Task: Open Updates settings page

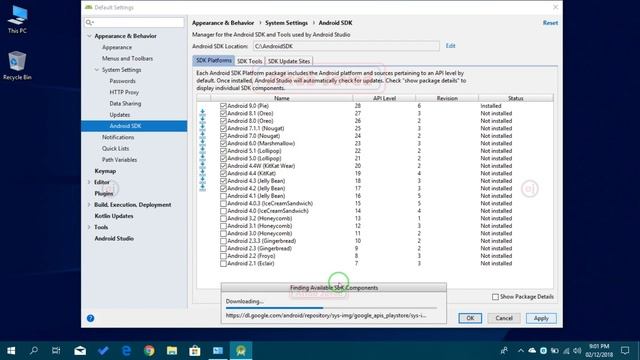Action: point(120,115)
